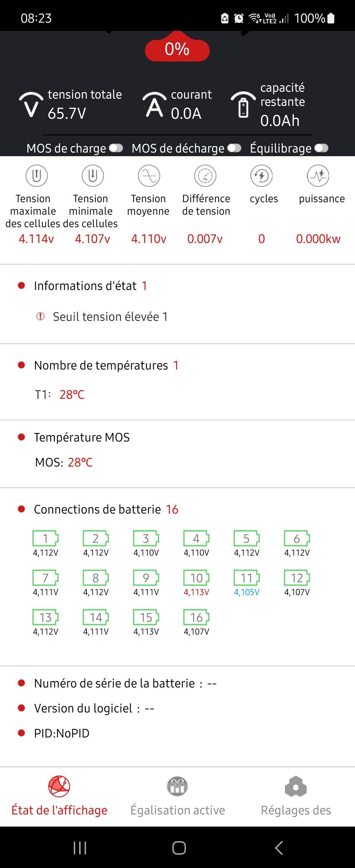Select battery cell 10 indicator
The image size is (355, 868).
coord(196,578)
